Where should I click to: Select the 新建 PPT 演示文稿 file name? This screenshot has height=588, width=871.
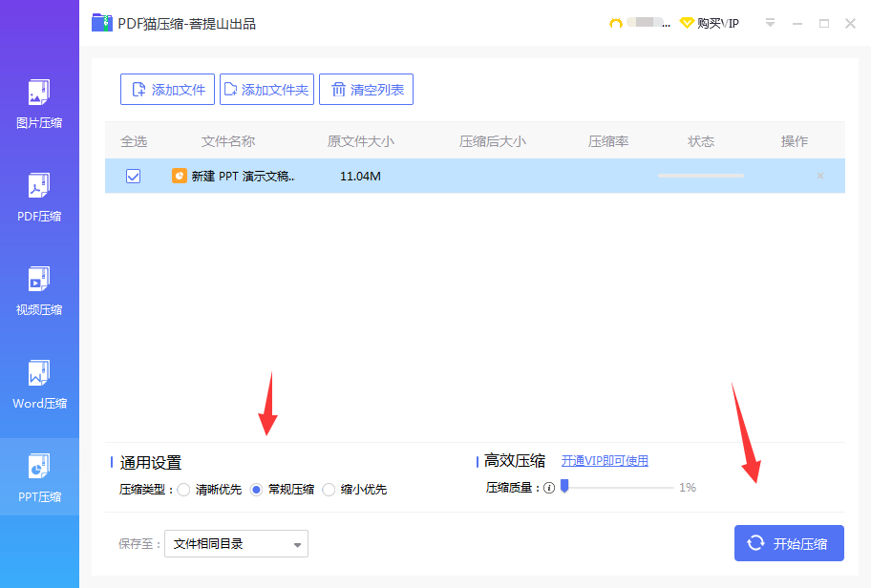243,176
